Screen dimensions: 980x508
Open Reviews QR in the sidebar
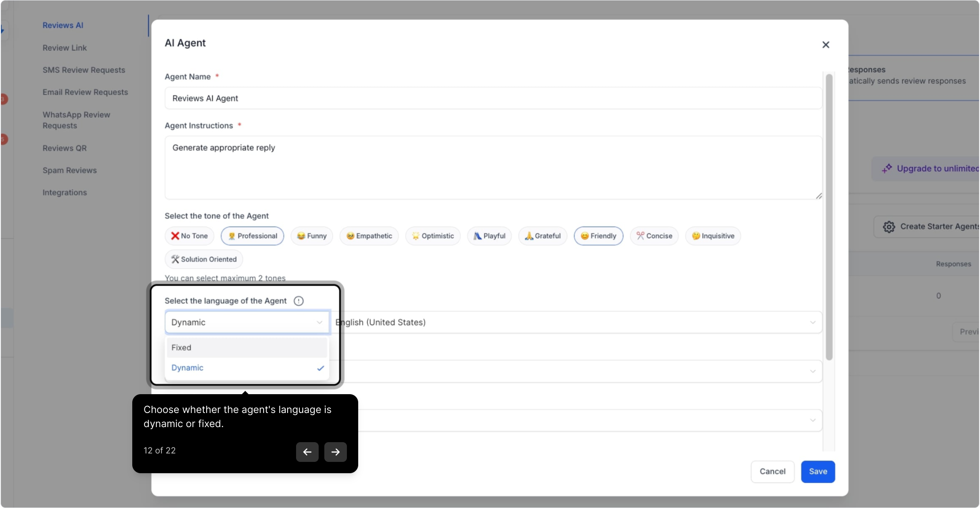coord(64,148)
